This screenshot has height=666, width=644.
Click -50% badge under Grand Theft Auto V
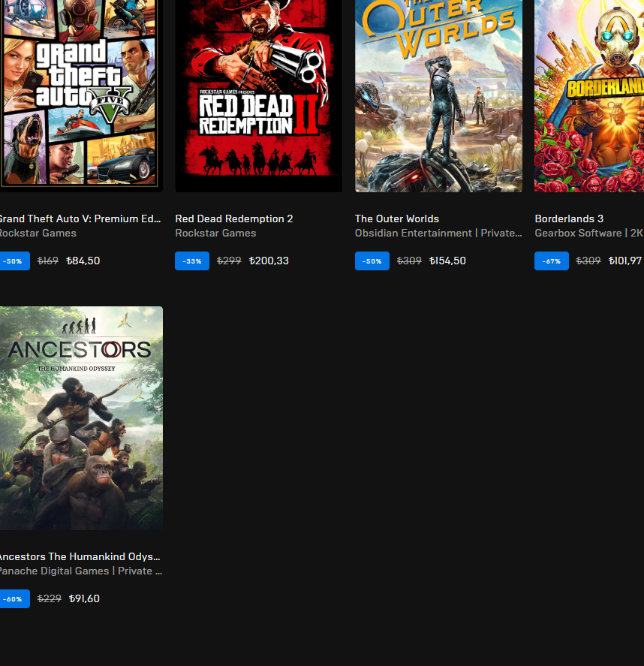click(x=15, y=261)
